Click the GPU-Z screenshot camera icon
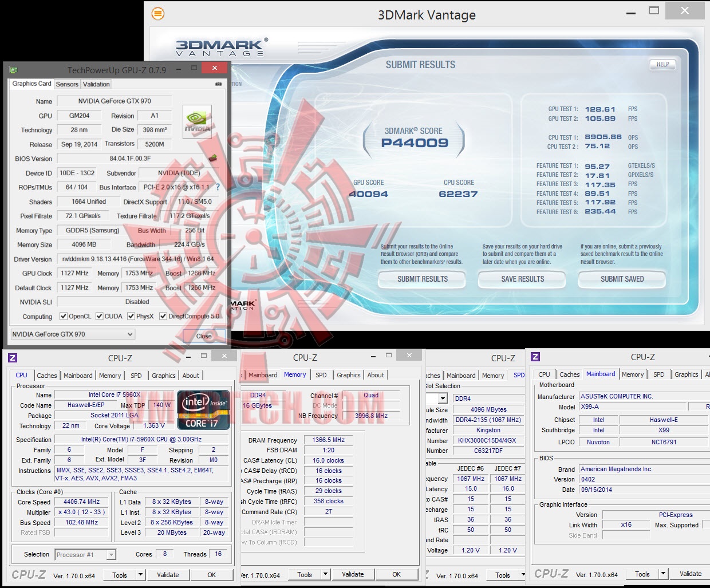This screenshot has height=588, width=710. [x=218, y=84]
